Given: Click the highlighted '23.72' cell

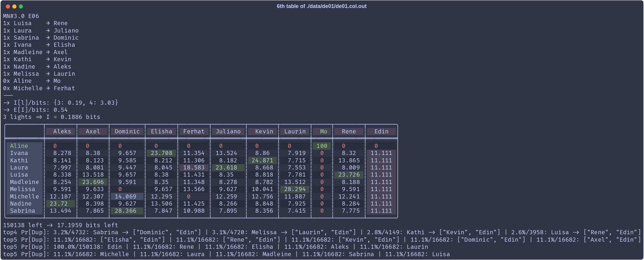Looking at the screenshot, I should (x=60, y=204).
